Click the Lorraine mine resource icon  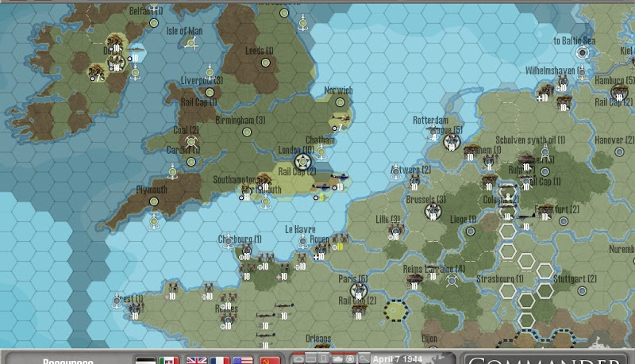coord(452,281)
